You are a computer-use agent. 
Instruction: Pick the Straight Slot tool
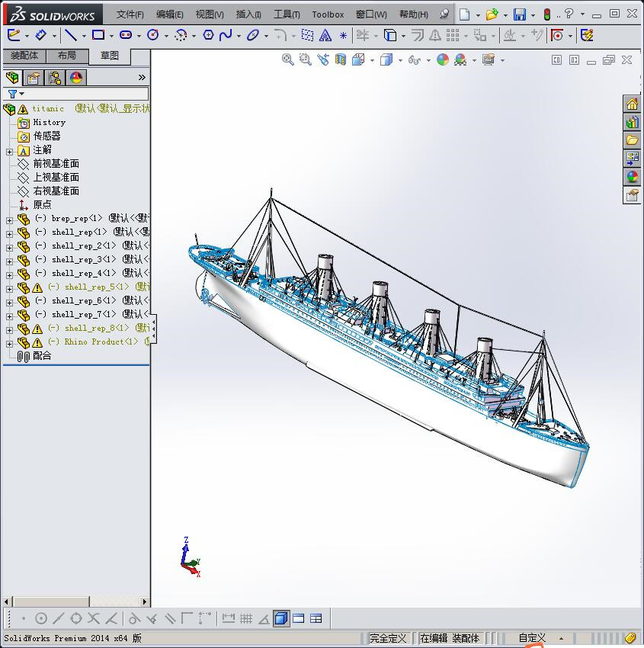tap(126, 35)
